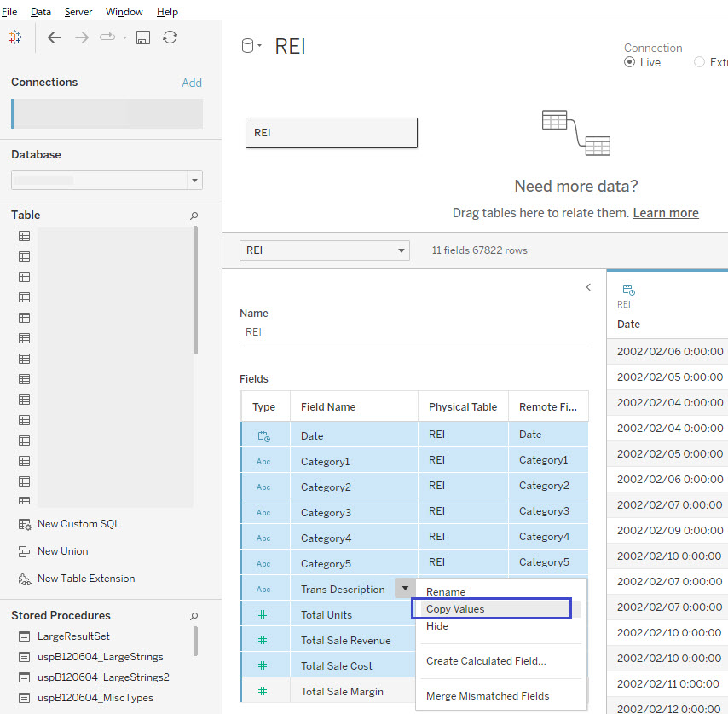Image resolution: width=728 pixels, height=714 pixels.
Task: Choose Rename from the context menu
Action: 501,592
